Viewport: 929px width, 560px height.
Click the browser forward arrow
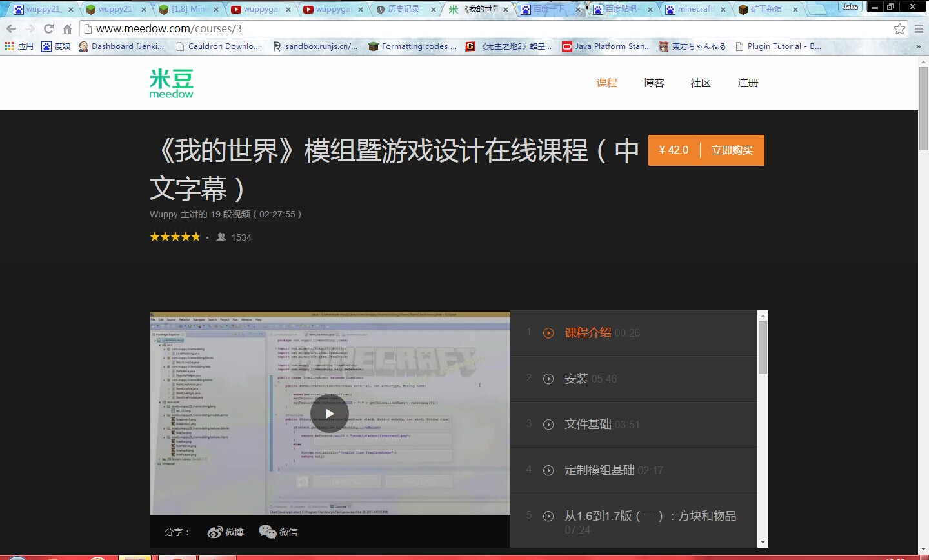coord(30,29)
